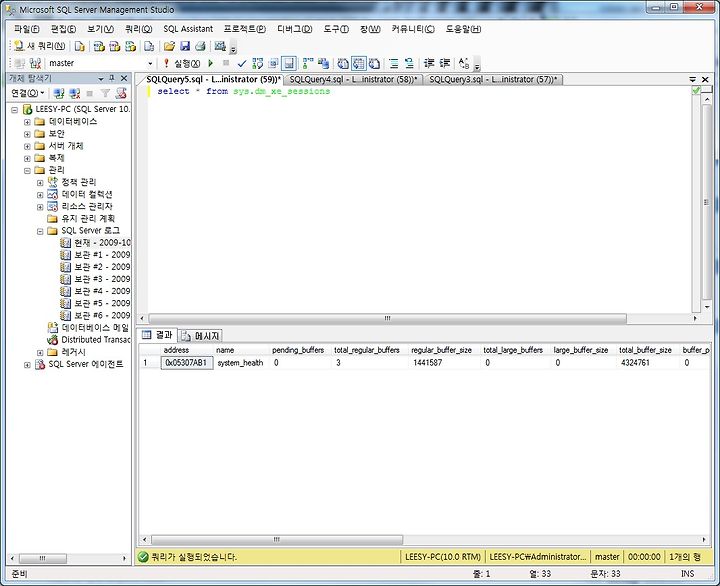
Task: Switch to SQLQuery3.sql tab
Action: 493,79
